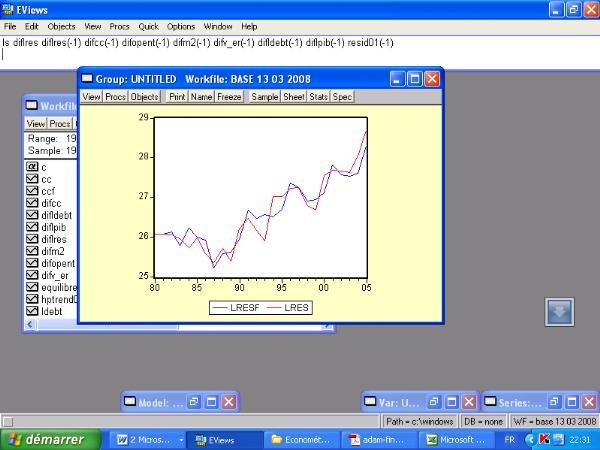Viewport: 600px width, 450px height.
Task: Click the 'ccf' series icon
Action: 32,191
